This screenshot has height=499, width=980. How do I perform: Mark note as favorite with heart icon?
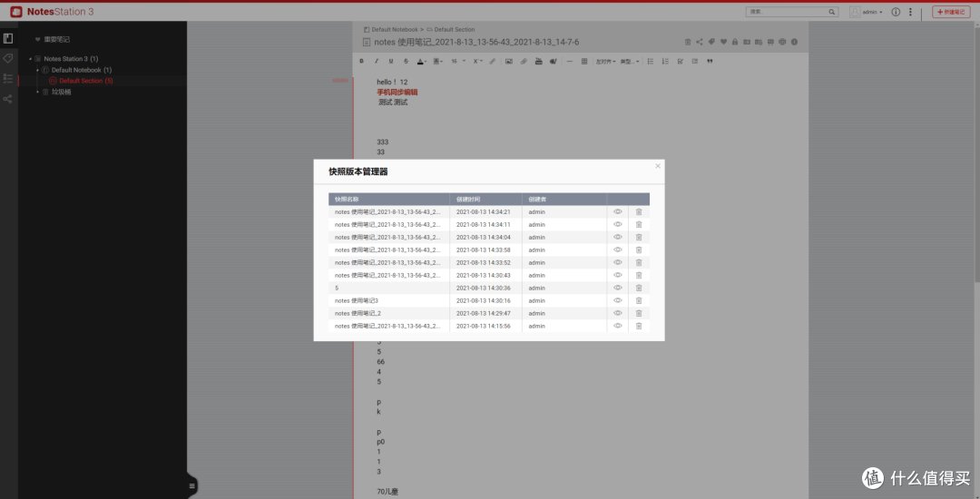pyautogui.click(x=723, y=42)
